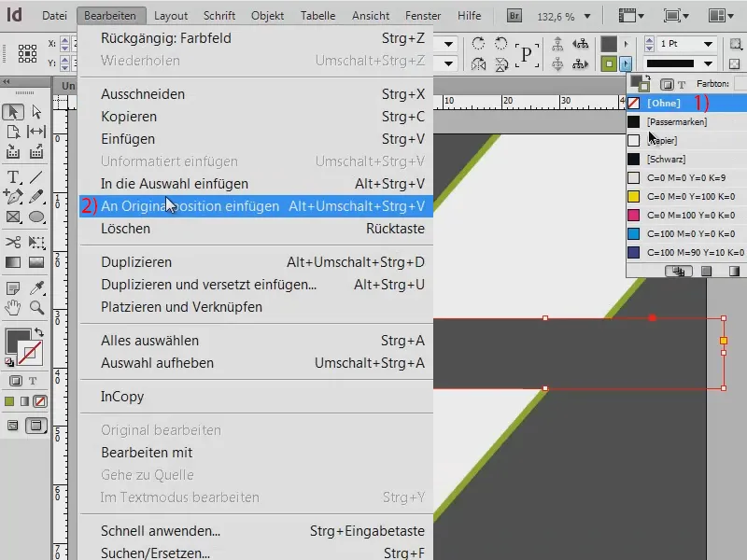Flip vertical icon in control bar

500,63
